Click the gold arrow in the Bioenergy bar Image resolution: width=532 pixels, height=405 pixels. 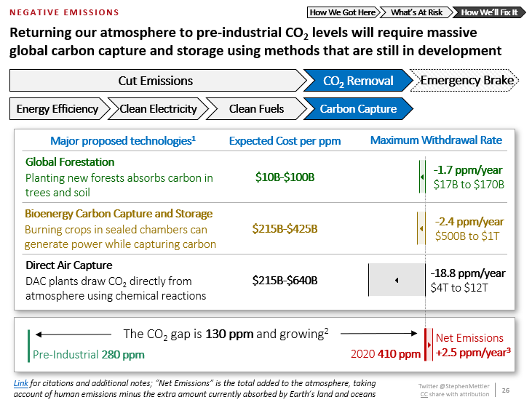(x=421, y=228)
